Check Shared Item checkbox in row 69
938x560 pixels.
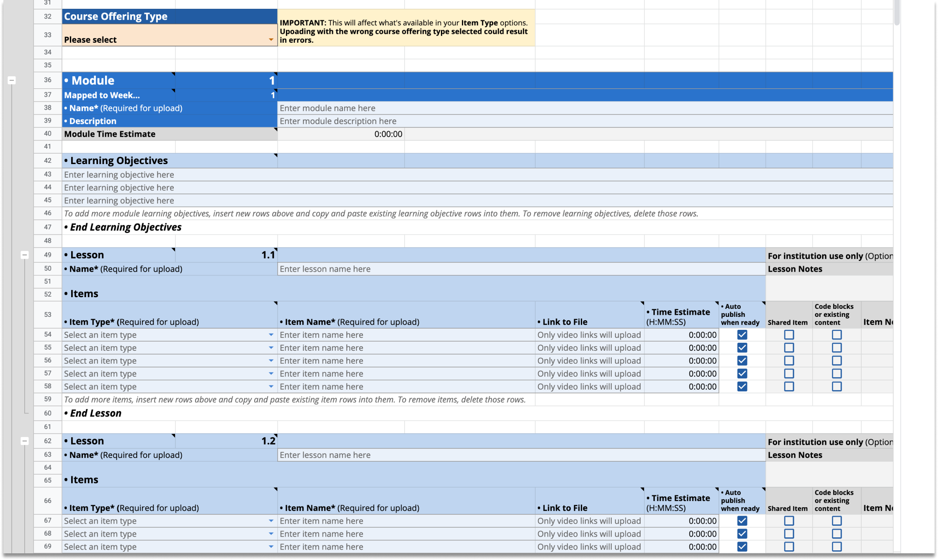click(789, 547)
